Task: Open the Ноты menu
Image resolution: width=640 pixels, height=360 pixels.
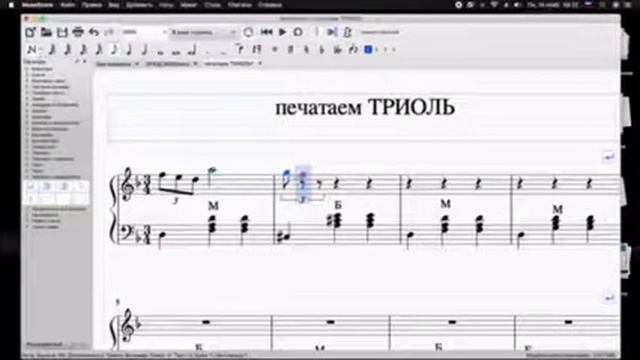Action: [x=166, y=5]
